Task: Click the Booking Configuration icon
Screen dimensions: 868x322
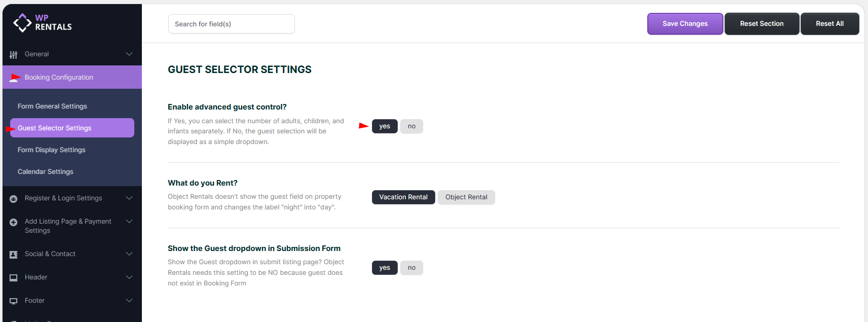Action: coord(15,78)
